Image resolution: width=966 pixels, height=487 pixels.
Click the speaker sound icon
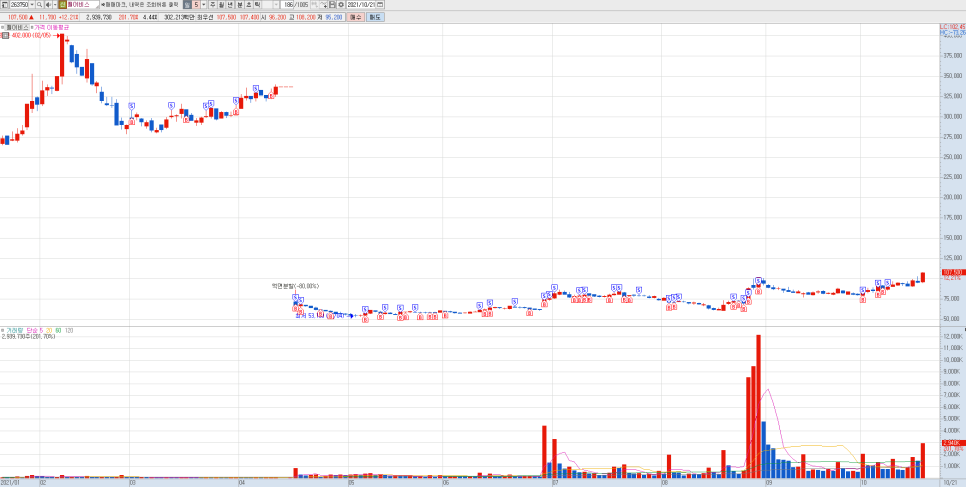point(47,4)
